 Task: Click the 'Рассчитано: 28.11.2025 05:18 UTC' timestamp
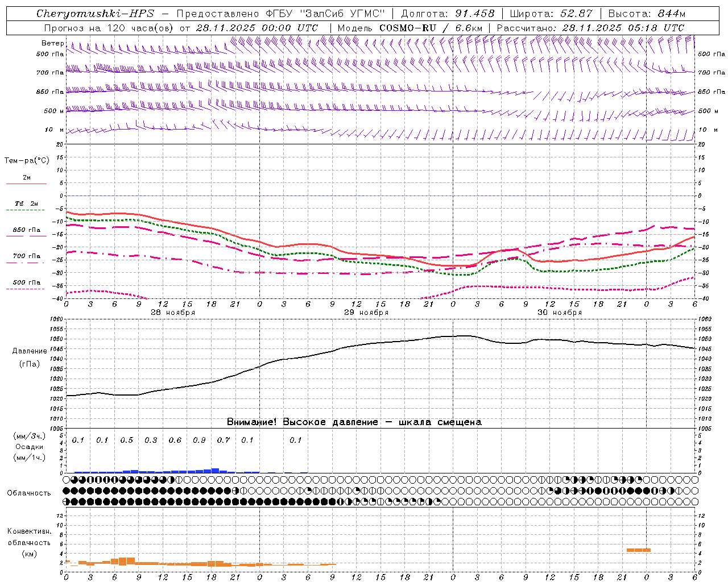(590, 28)
